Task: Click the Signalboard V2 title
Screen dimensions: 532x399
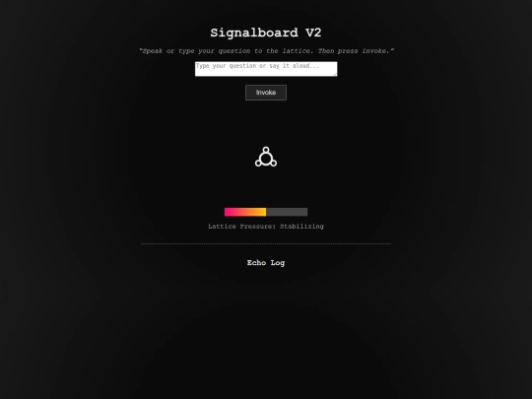Action: (266, 33)
